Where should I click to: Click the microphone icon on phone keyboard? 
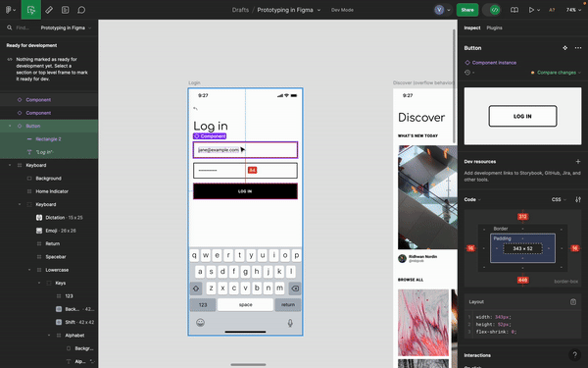coord(290,323)
